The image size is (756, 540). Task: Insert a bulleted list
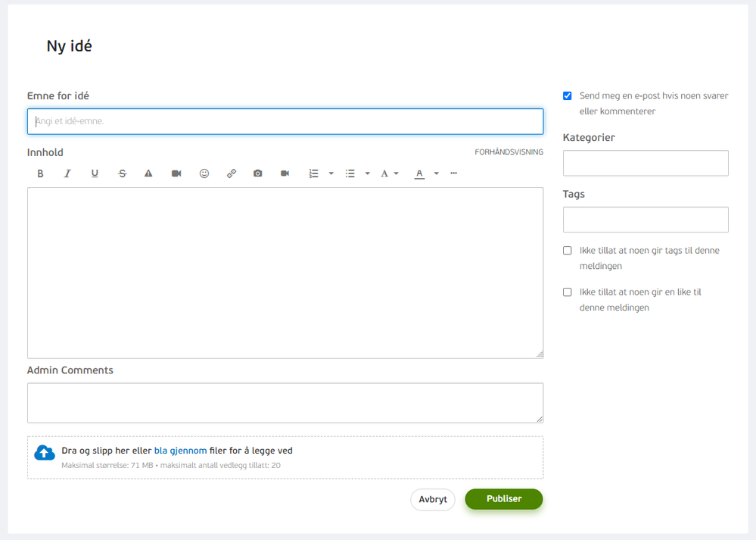[x=350, y=173]
